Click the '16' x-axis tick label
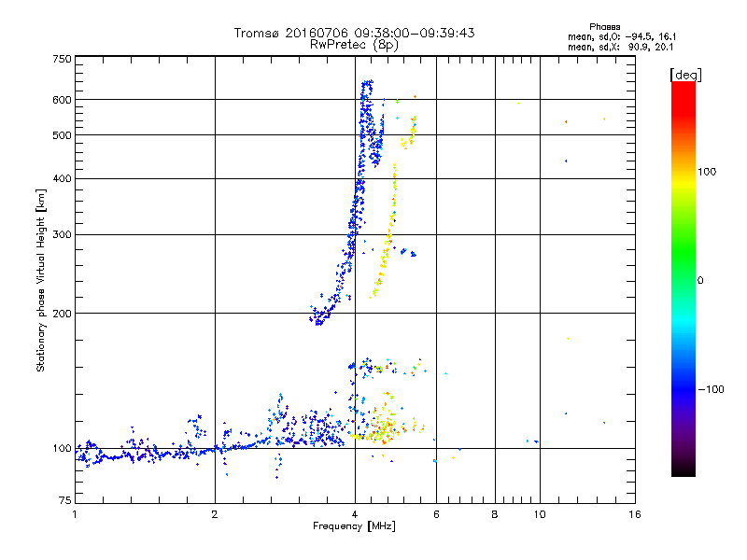 point(635,514)
